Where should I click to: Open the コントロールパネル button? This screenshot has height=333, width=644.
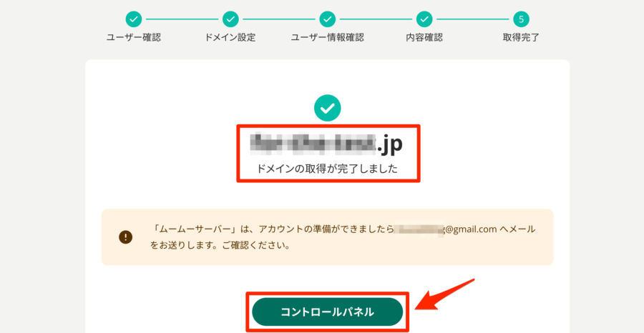pyautogui.click(x=327, y=312)
